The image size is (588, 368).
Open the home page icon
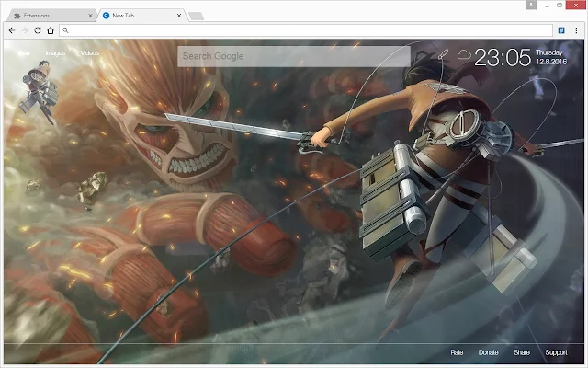click(51, 30)
